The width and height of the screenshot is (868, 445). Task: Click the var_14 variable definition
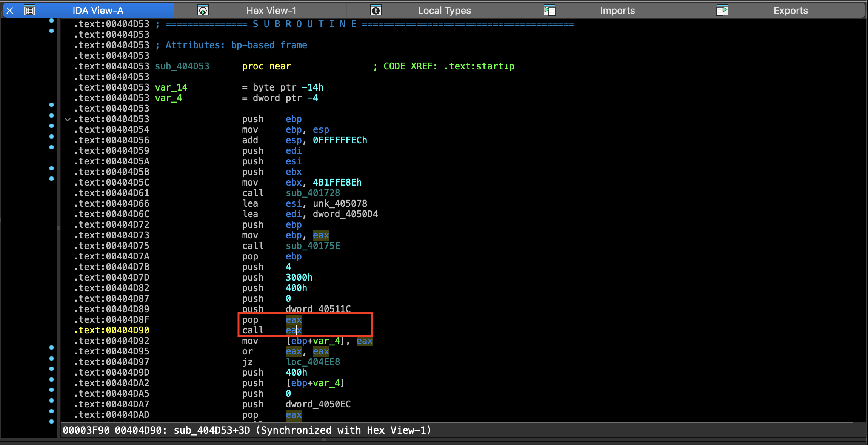[x=171, y=87]
